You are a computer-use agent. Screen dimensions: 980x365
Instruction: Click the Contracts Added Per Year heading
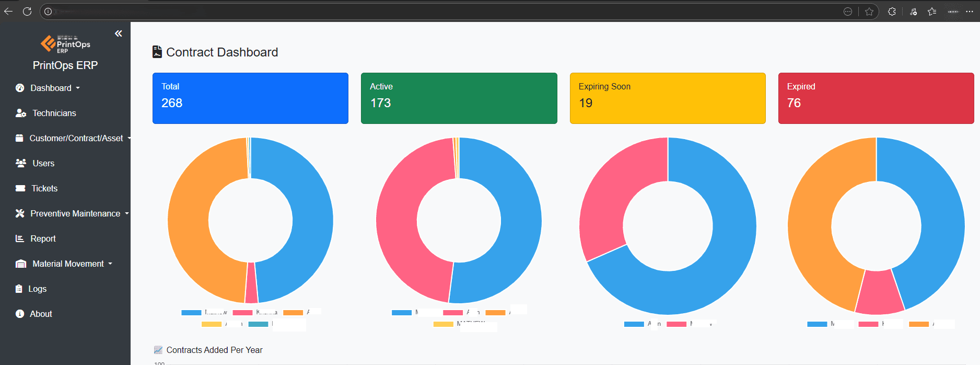coord(214,350)
